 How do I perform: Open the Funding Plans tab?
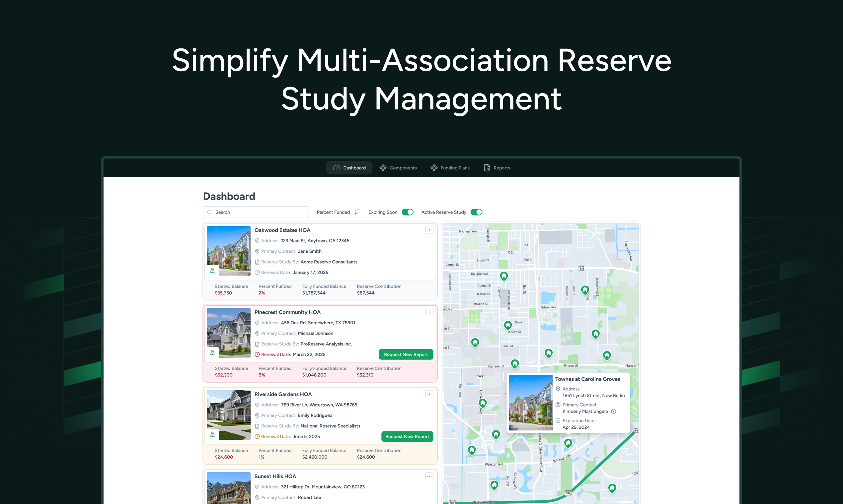tap(450, 168)
